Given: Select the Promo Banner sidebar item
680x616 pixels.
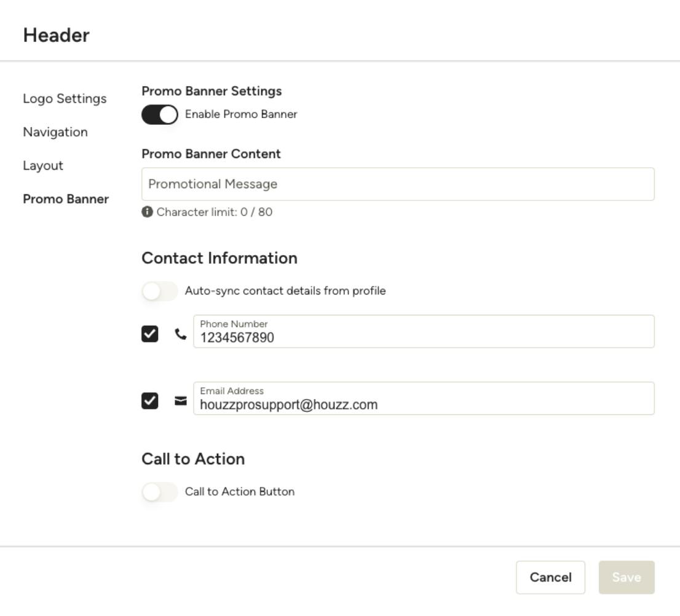Looking at the screenshot, I should [x=66, y=199].
